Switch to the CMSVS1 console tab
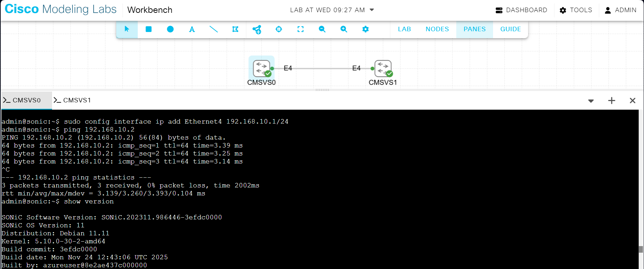Image resolution: width=644 pixels, height=269 pixels. click(72, 100)
